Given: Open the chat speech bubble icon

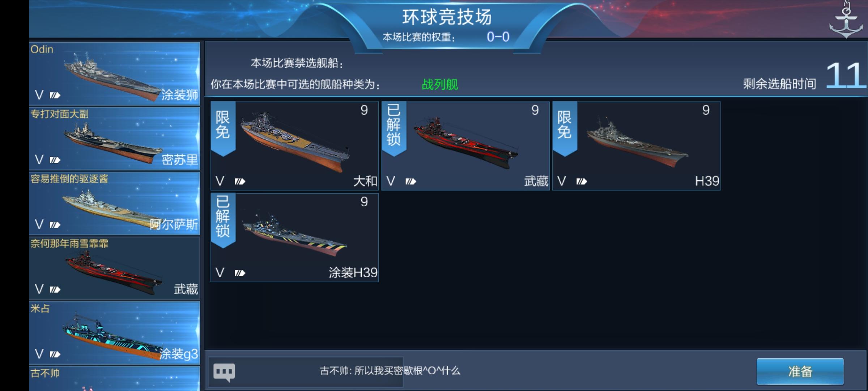Looking at the screenshot, I should click(224, 372).
